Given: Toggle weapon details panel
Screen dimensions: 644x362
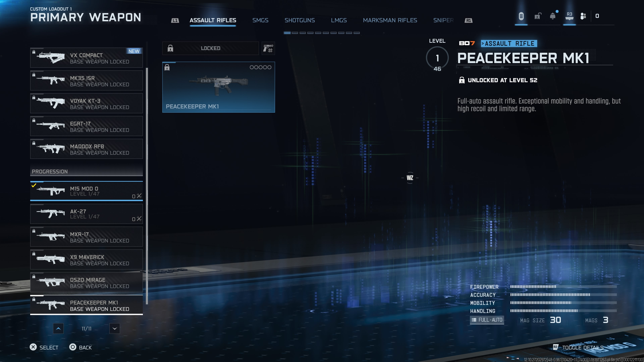Looking at the screenshot, I should tap(583, 348).
